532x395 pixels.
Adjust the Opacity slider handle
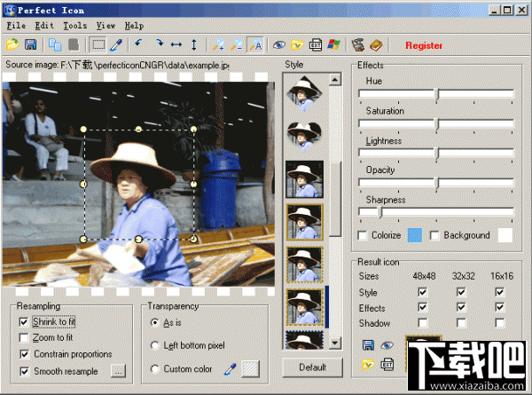(437, 183)
